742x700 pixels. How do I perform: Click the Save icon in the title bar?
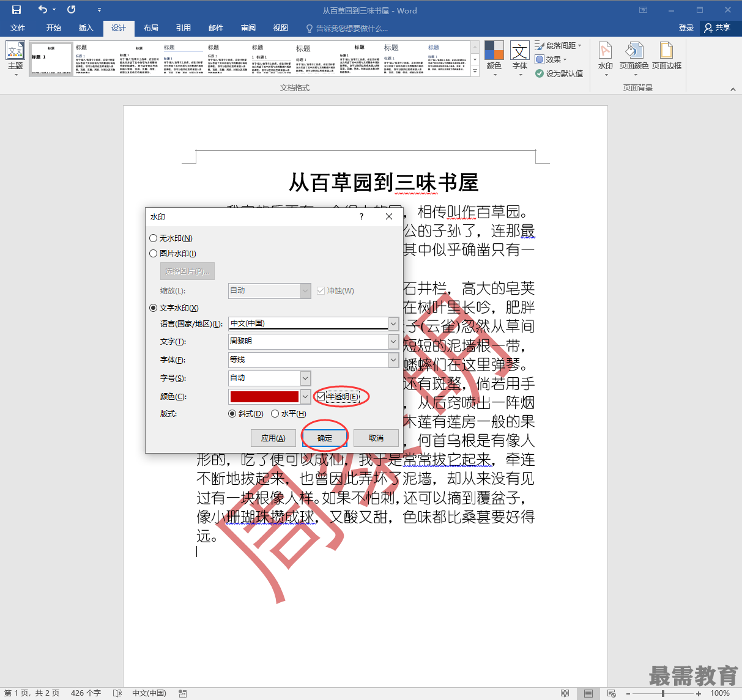pyautogui.click(x=17, y=10)
